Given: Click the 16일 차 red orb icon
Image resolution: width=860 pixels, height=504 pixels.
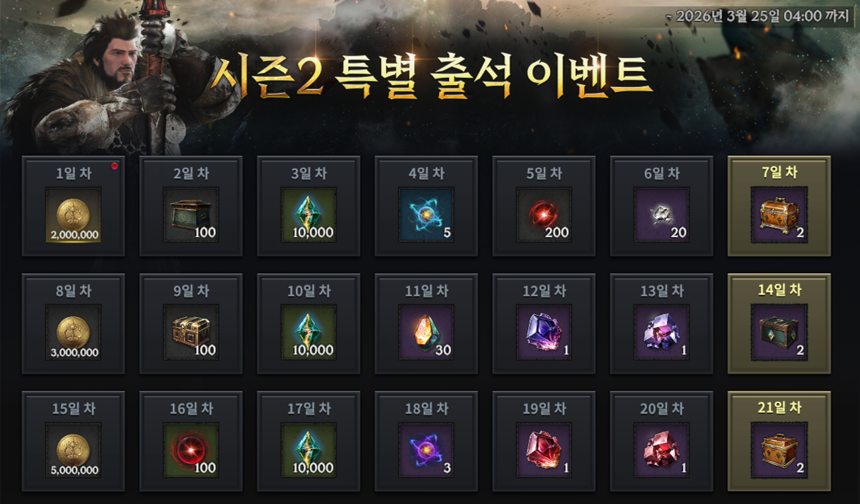Looking at the screenshot, I should [191, 450].
